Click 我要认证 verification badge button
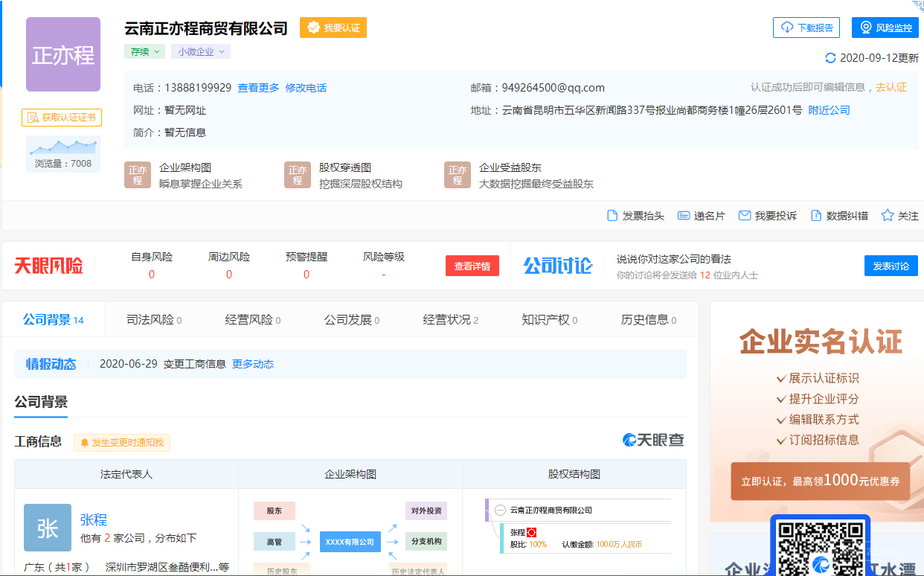Screen dimensions: 924x576 click(333, 28)
